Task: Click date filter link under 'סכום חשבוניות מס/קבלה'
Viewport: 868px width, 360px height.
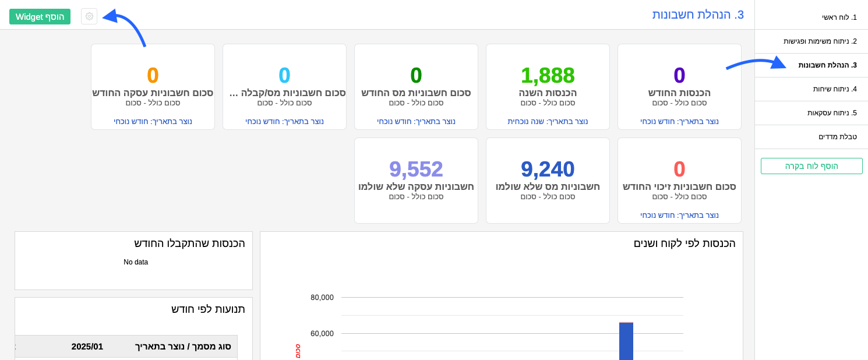Action: click(284, 121)
